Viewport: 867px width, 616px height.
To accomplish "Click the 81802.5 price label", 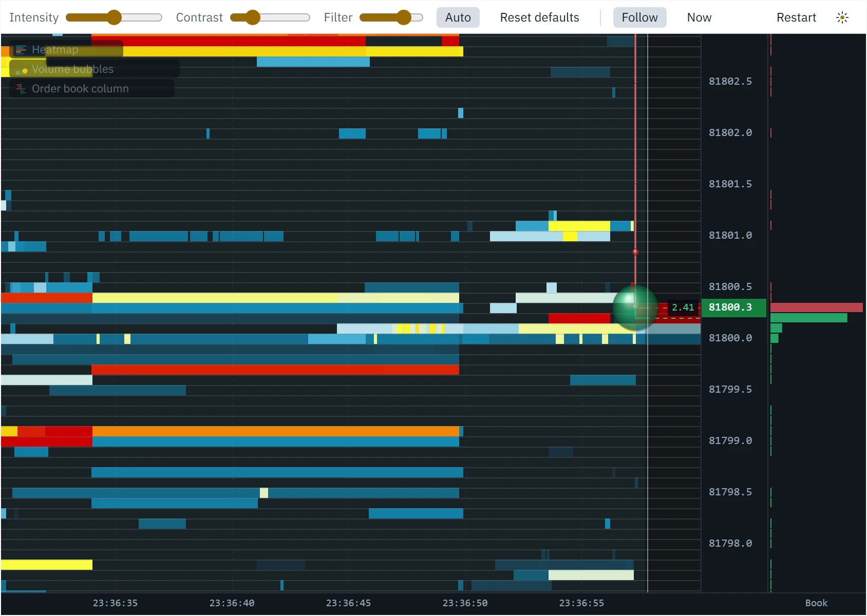I will point(730,82).
